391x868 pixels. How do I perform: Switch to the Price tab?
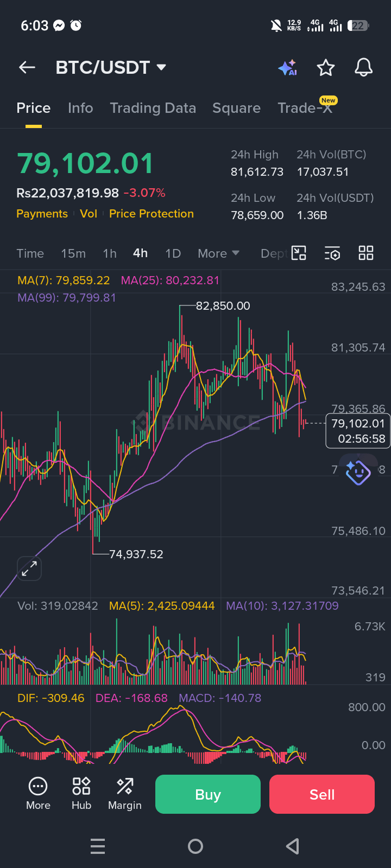pyautogui.click(x=33, y=108)
